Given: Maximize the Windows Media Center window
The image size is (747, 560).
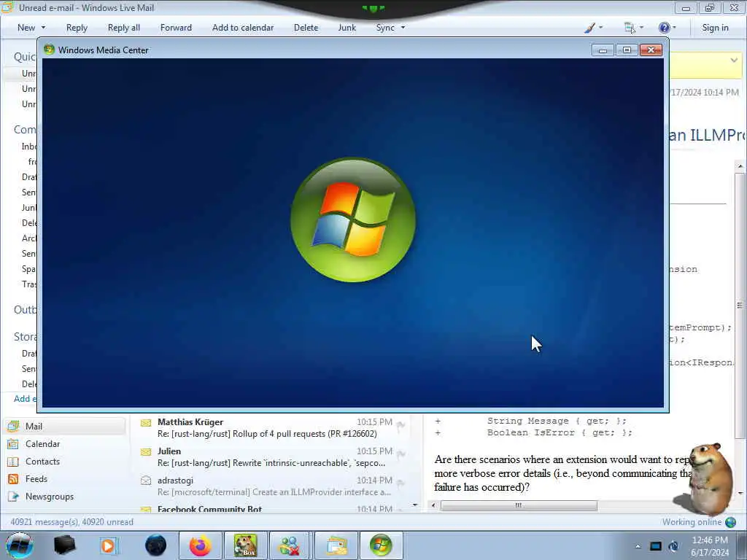Looking at the screenshot, I should 627,50.
